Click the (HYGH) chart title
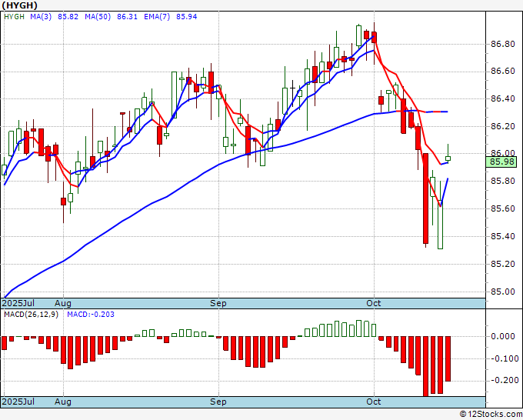The width and height of the screenshot is (523, 420). (19, 5)
